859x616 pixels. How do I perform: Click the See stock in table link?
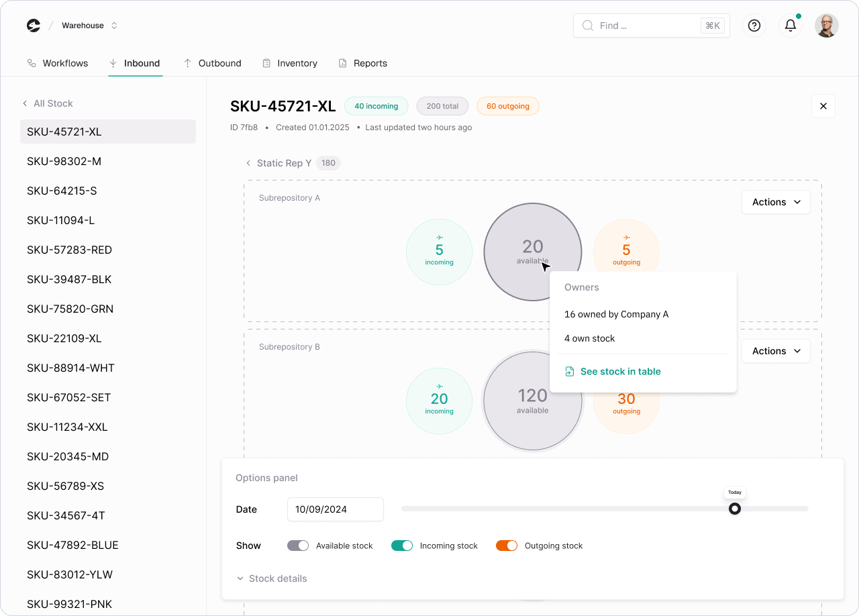pyautogui.click(x=620, y=372)
